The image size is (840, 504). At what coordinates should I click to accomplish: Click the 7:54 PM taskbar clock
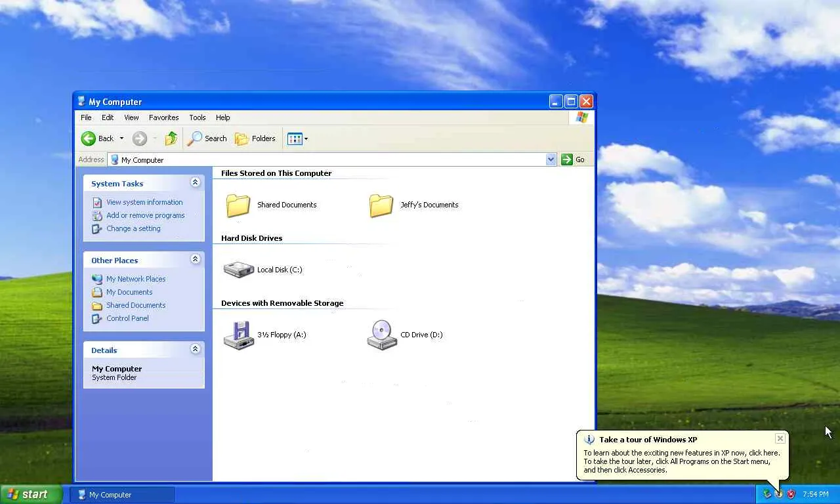(816, 494)
